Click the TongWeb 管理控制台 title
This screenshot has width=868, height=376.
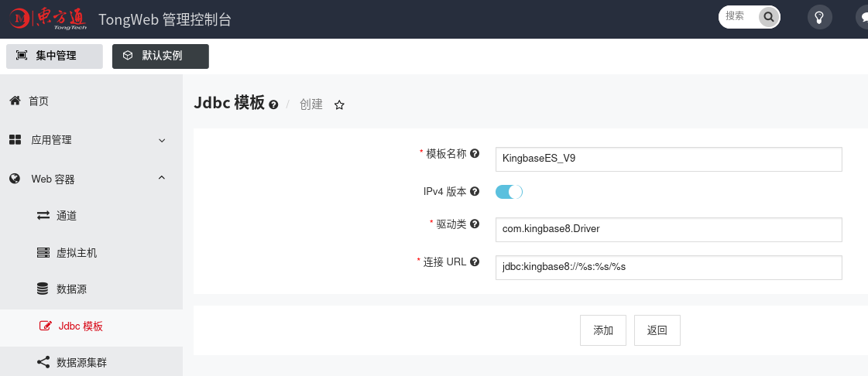click(165, 19)
